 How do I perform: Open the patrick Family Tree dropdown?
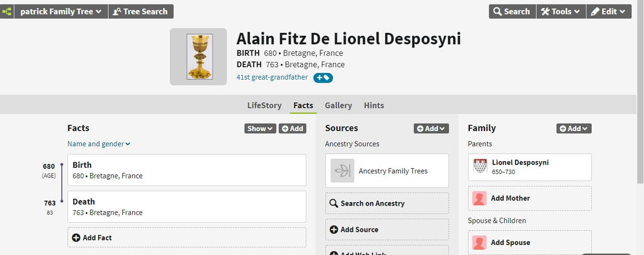[x=61, y=12]
